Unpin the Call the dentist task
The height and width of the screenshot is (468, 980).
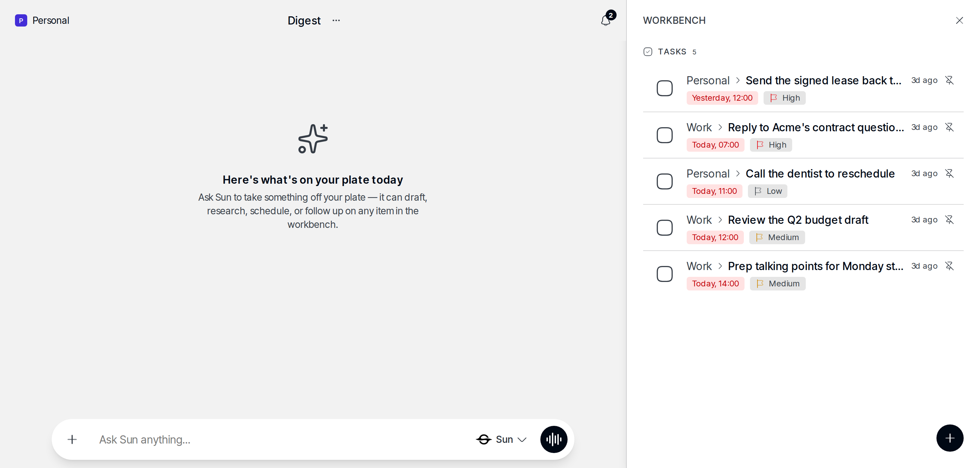(x=949, y=173)
